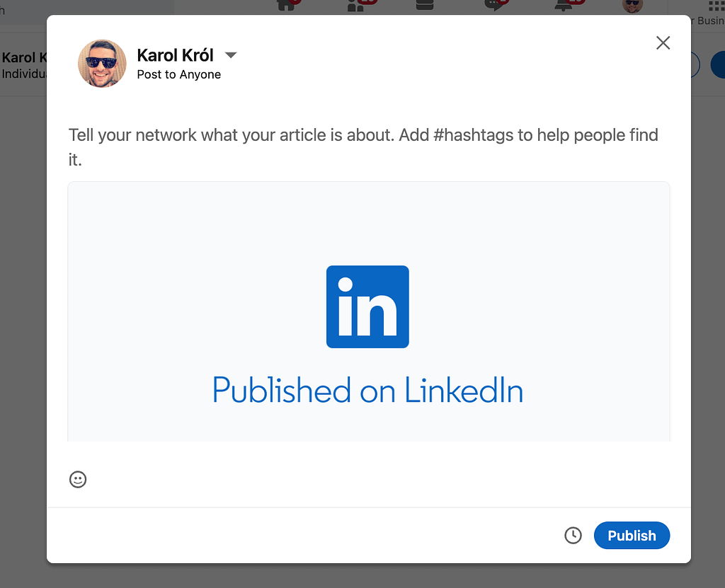Click the schedule post clock icon
This screenshot has width=725, height=588.
pyautogui.click(x=573, y=536)
